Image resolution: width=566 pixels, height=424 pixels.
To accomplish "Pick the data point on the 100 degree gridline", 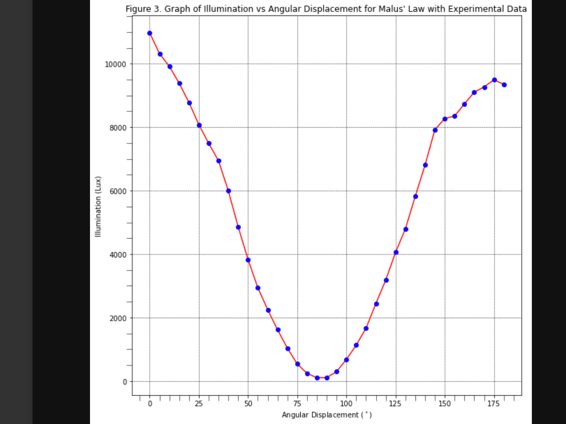I will (x=347, y=360).
